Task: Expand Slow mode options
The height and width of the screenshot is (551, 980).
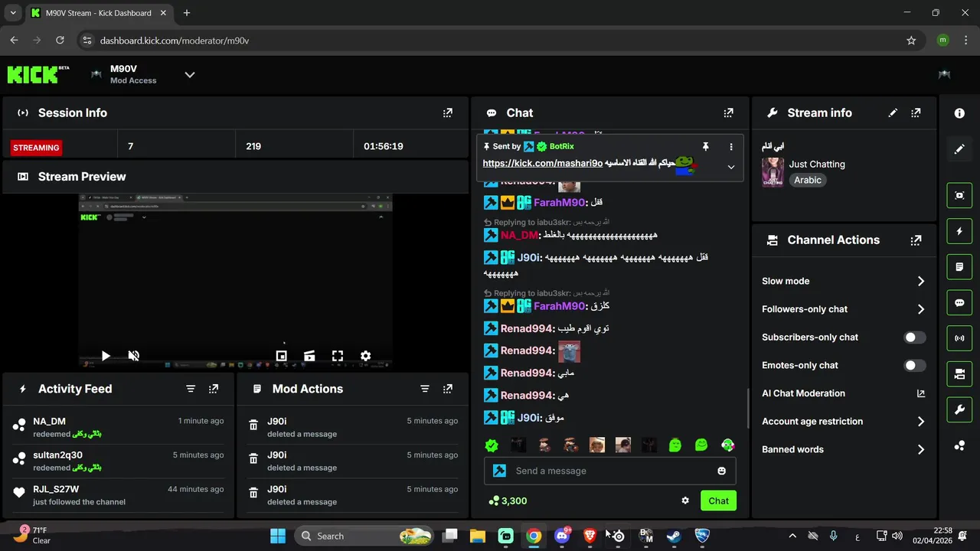Action: pyautogui.click(x=920, y=282)
